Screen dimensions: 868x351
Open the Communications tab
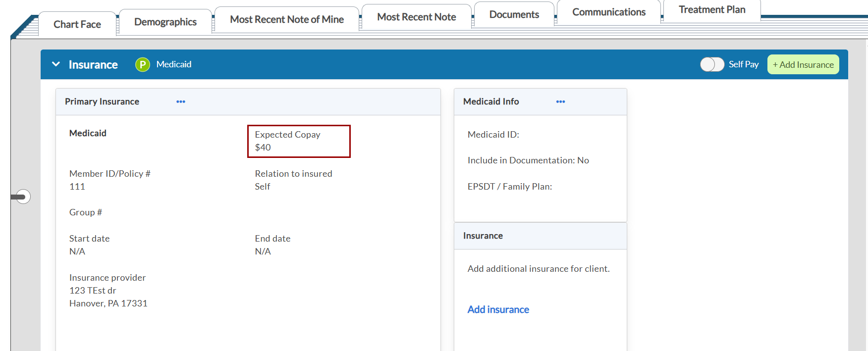point(608,12)
